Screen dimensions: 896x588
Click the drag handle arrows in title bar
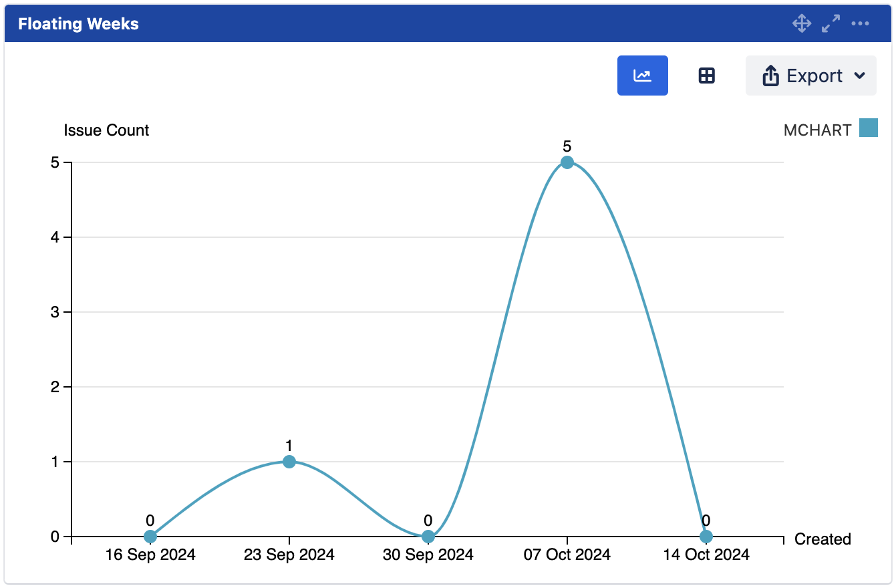click(800, 23)
